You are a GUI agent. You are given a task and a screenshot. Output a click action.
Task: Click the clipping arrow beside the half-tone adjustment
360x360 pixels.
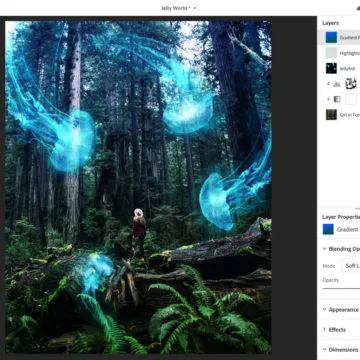pyautogui.click(x=328, y=99)
